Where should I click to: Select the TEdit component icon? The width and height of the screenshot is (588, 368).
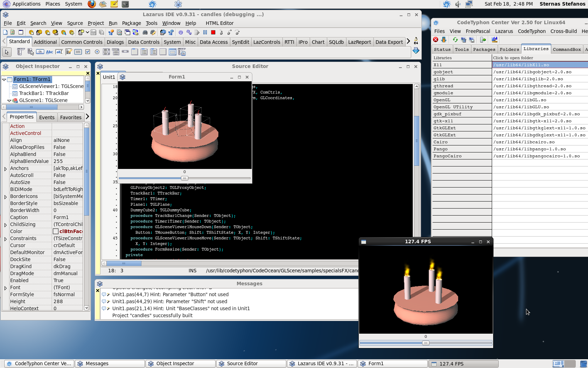click(59, 52)
